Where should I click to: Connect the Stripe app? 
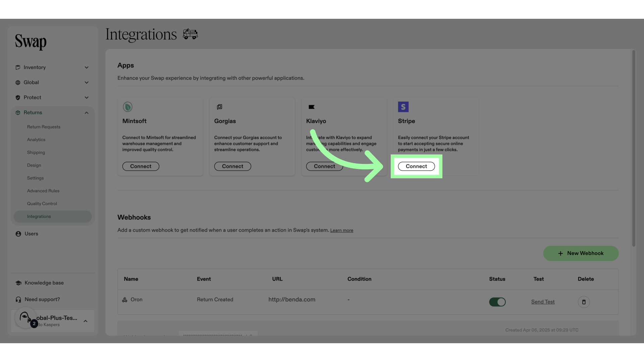[416, 166]
